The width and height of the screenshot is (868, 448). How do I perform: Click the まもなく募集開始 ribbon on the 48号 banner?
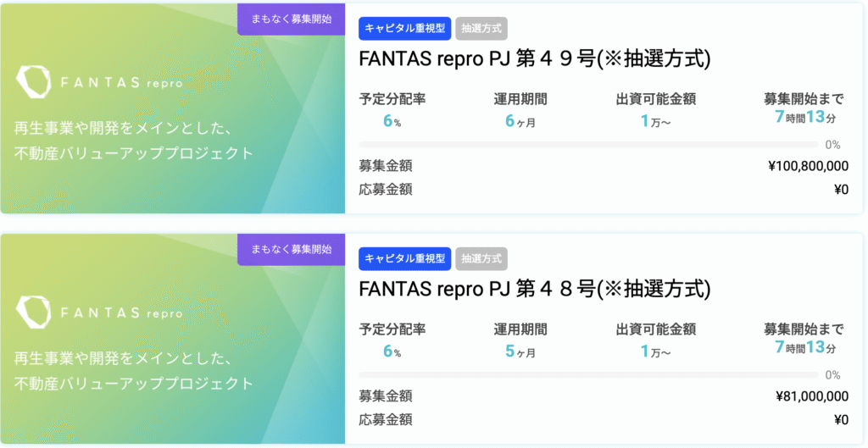pyautogui.click(x=292, y=249)
